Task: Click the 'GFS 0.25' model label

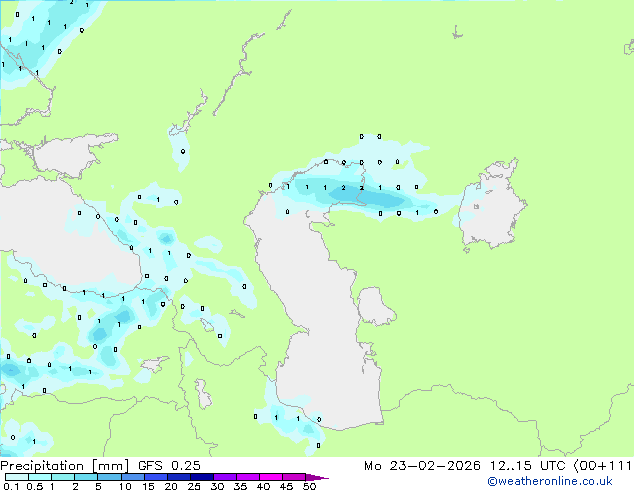Action: coord(169,466)
